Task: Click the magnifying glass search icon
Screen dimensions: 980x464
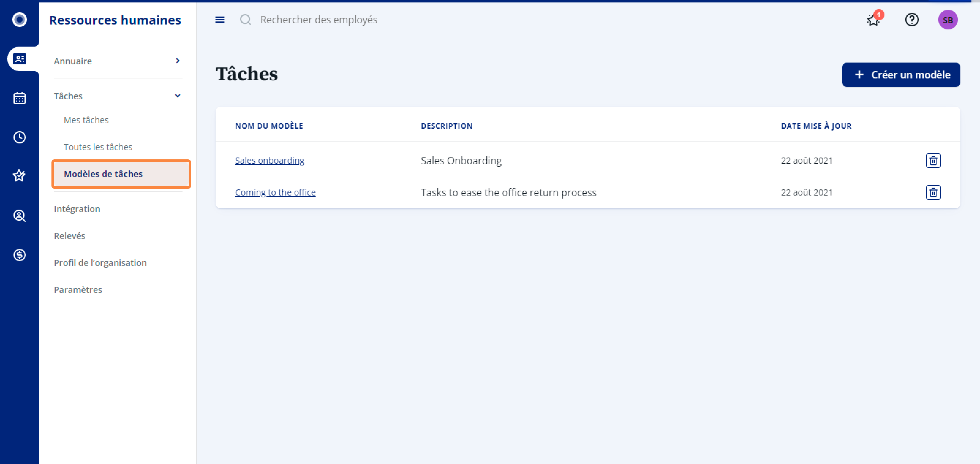Action: click(246, 20)
